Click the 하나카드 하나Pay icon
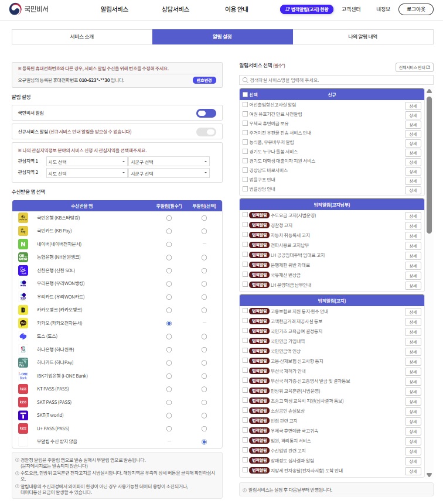443x504 pixels. (x=23, y=362)
